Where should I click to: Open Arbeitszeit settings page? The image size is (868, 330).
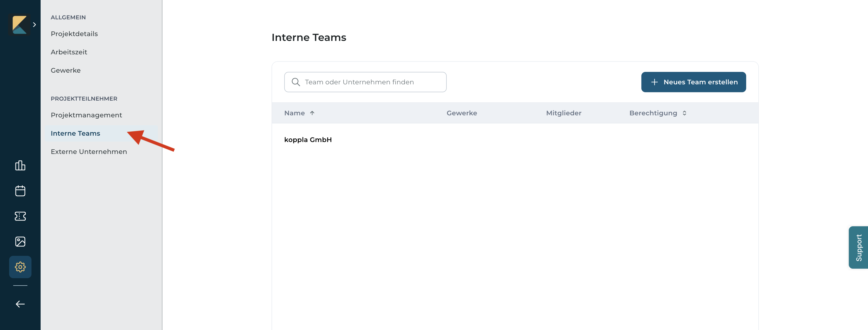(x=69, y=52)
